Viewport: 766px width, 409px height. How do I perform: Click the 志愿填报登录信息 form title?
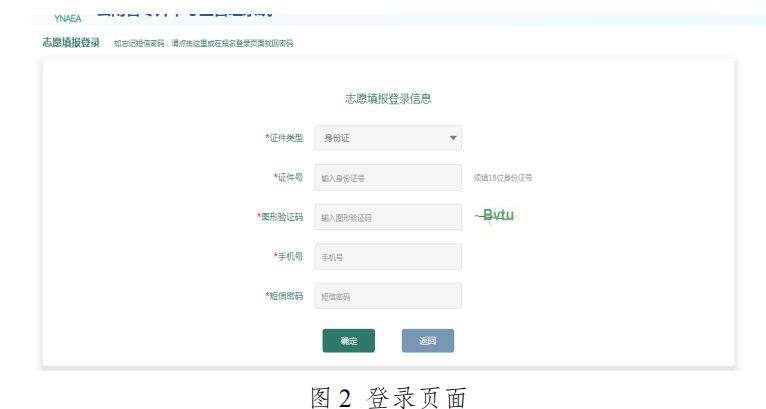[388, 99]
